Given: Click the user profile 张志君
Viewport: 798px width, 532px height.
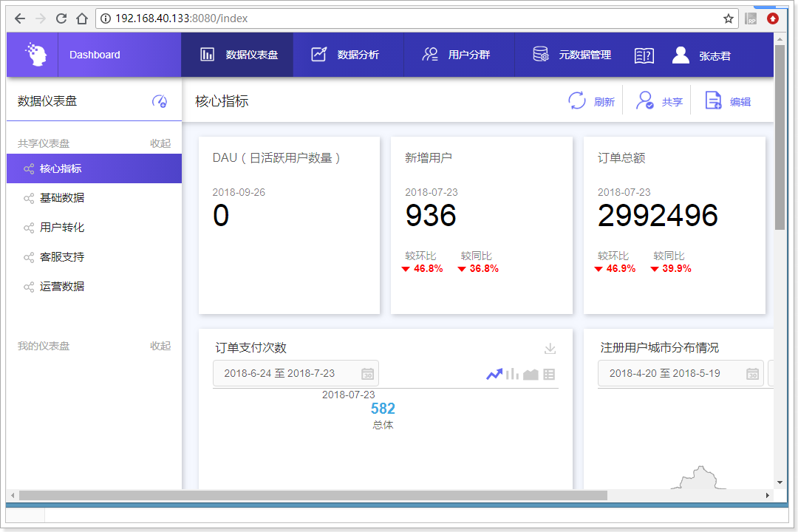Looking at the screenshot, I should 702,55.
